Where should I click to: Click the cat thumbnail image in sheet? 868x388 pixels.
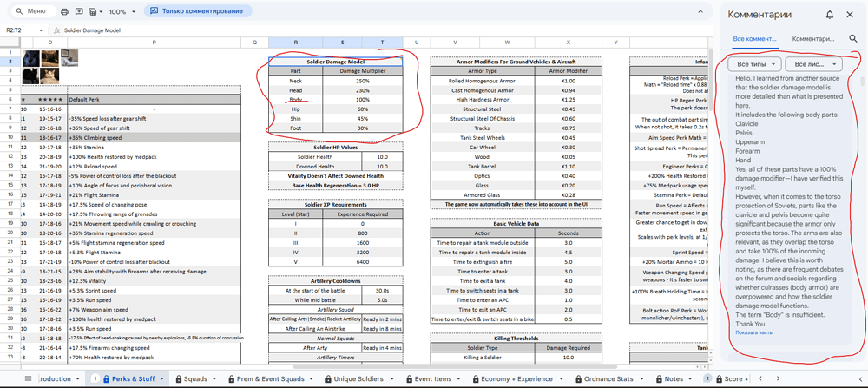(49, 76)
